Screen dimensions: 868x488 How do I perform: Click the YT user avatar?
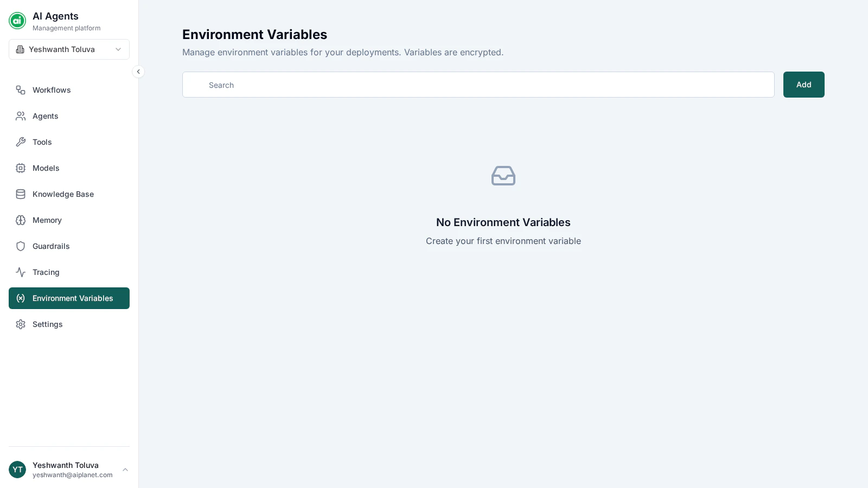(x=17, y=470)
